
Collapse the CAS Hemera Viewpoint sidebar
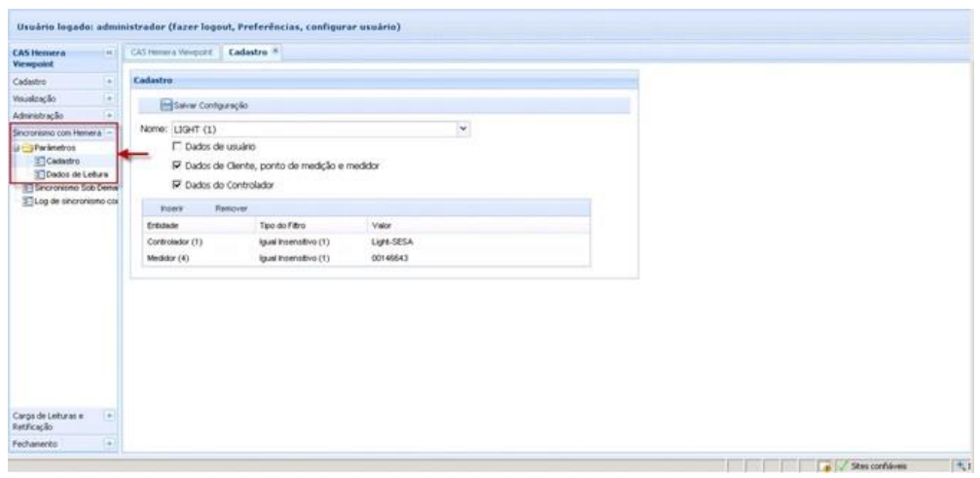[109, 51]
